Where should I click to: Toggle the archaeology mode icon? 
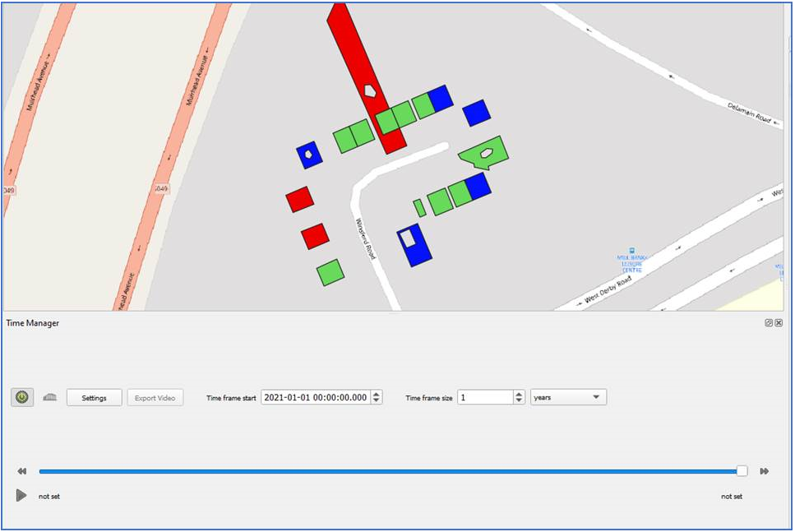coord(49,397)
